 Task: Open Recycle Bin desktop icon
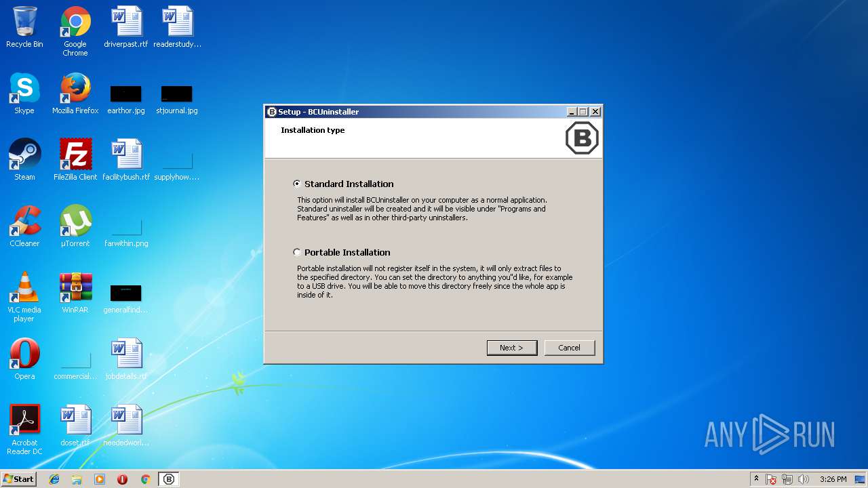tap(24, 27)
